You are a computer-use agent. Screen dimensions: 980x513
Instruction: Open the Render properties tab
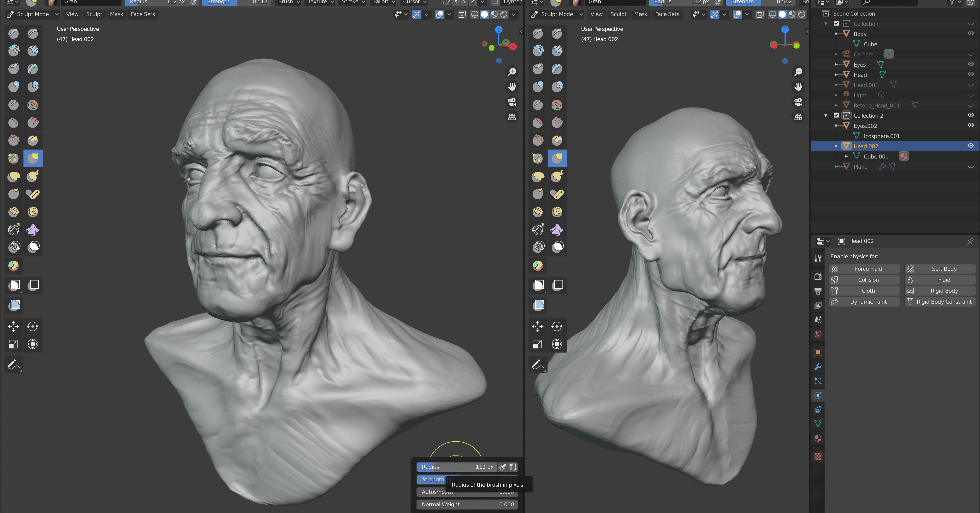(x=818, y=277)
